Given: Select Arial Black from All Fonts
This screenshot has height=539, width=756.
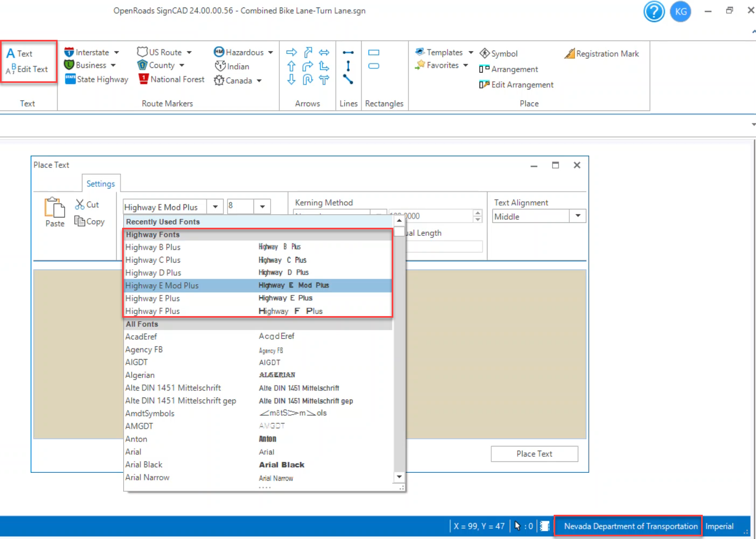Looking at the screenshot, I should pos(144,465).
